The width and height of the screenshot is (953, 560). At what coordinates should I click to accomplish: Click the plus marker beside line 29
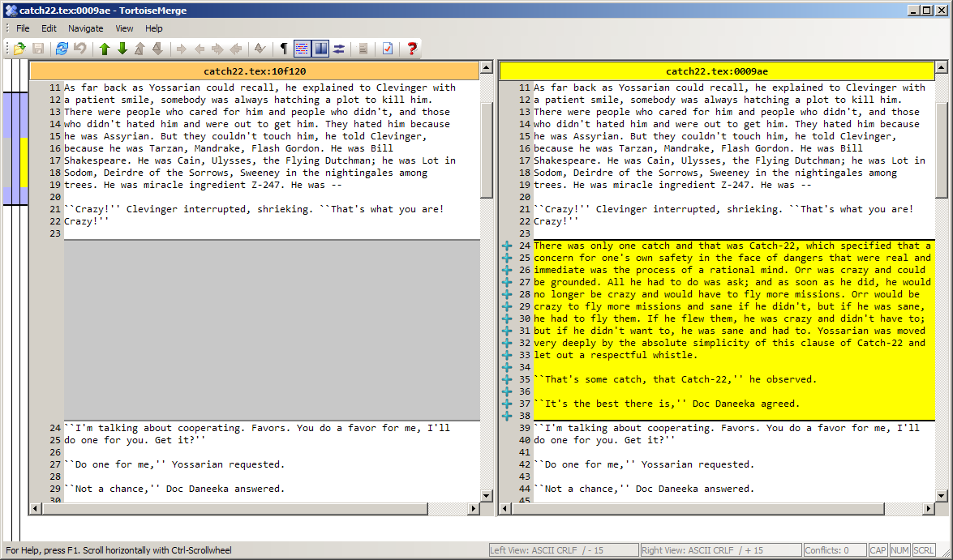tap(507, 306)
